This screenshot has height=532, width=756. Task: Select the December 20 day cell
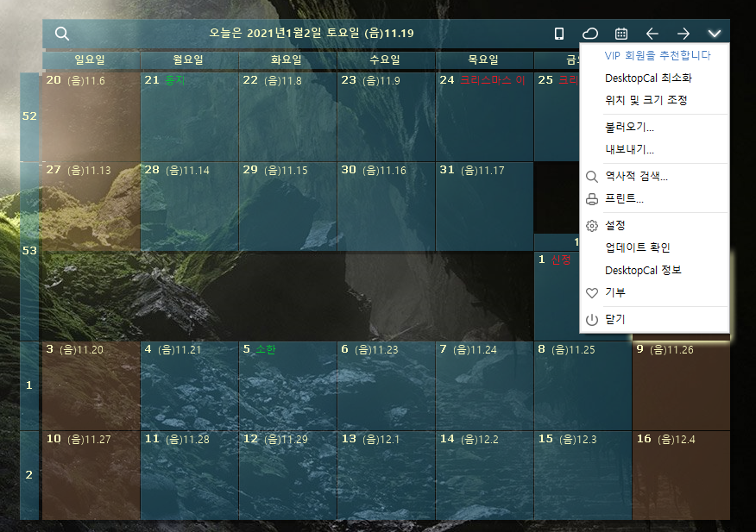91,116
